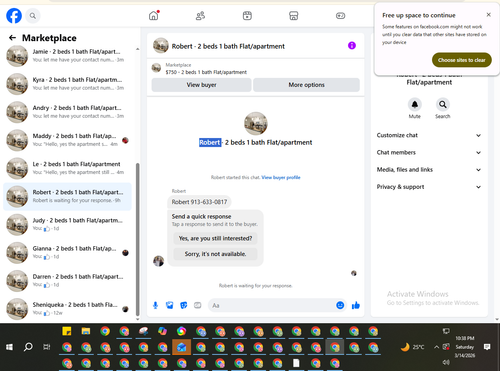Open Darren's conversation in the list
Viewport: 500px width, 371px height.
[x=67, y=281]
